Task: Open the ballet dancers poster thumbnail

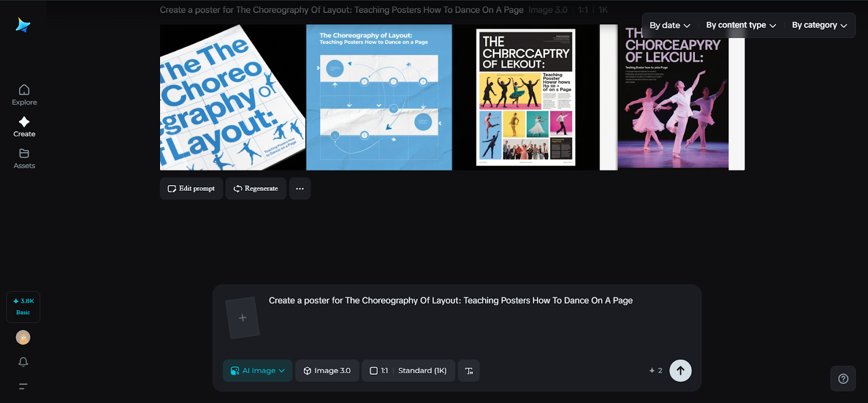Action: 672,97
